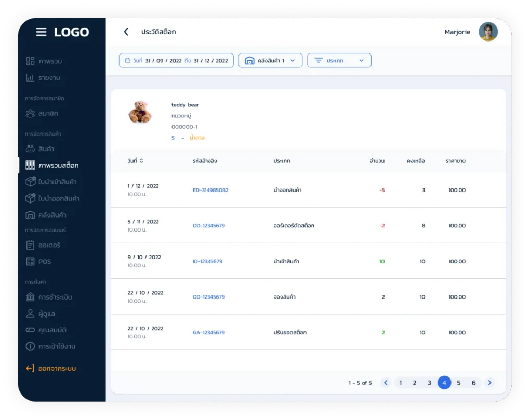Open the date range picker
Screen dimensions: 530x420
(176, 60)
